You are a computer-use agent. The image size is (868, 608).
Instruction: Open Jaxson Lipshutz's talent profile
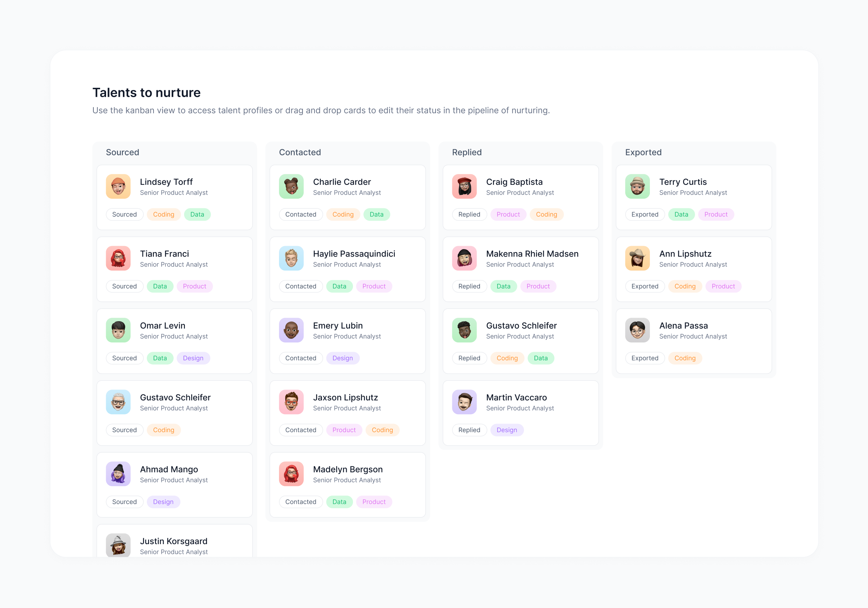(345, 397)
